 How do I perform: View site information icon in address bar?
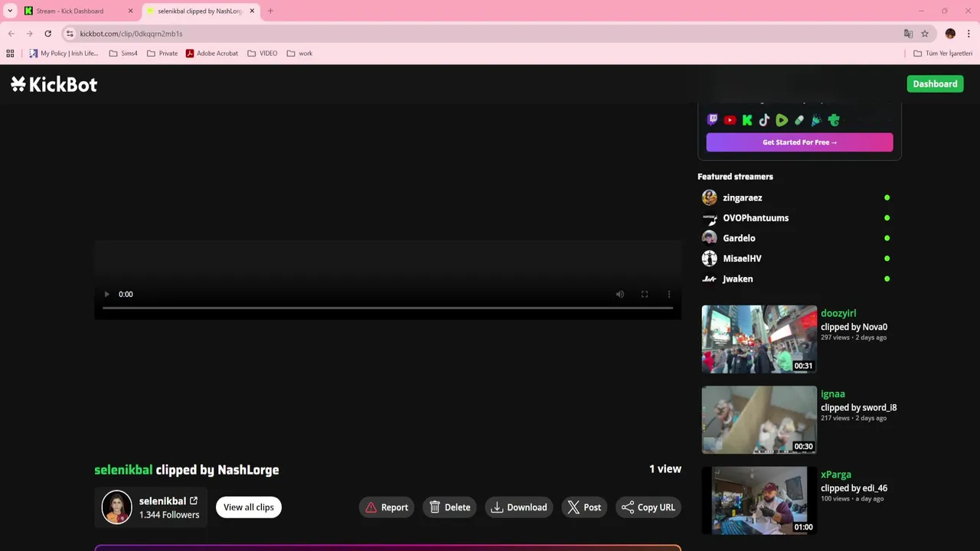pyautogui.click(x=70, y=34)
